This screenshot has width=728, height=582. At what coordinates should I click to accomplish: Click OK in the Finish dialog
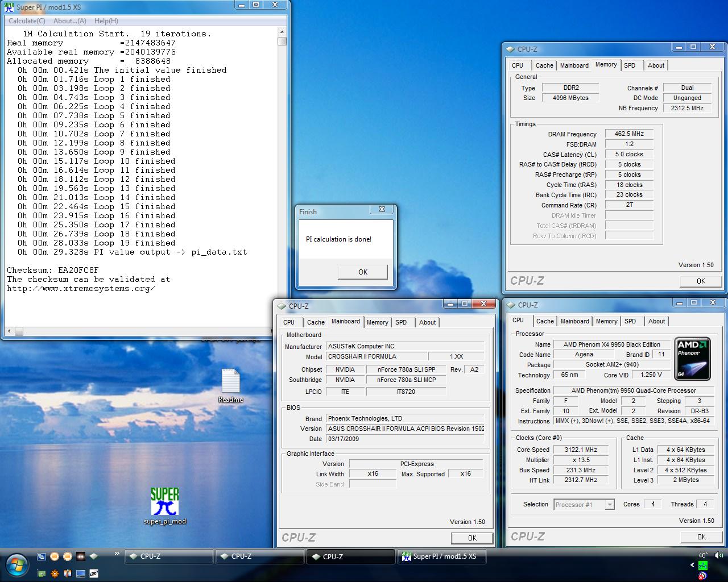[x=363, y=272]
